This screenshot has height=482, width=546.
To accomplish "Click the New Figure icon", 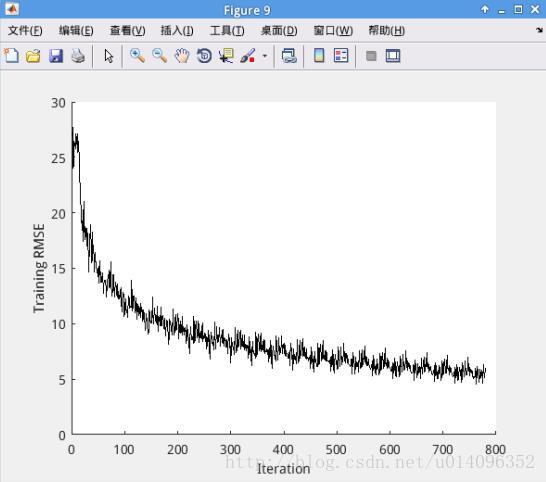I will click(x=11, y=55).
